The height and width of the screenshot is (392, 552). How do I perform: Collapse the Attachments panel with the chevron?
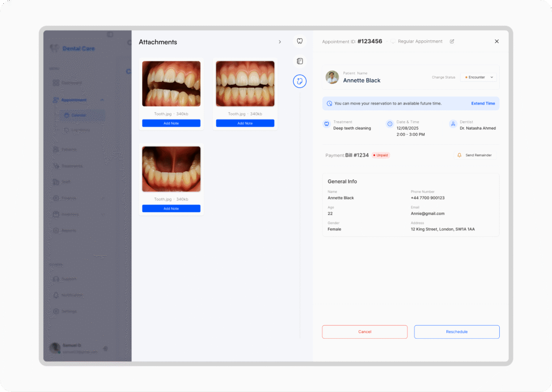pos(279,42)
